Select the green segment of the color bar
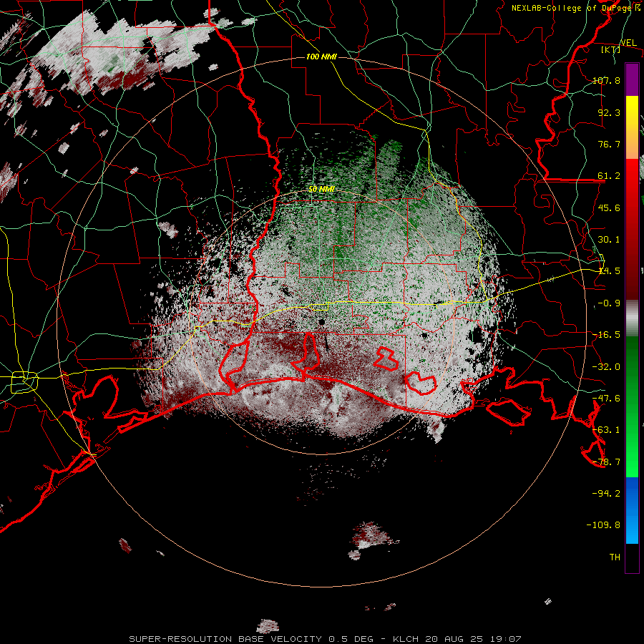644x644 pixels. click(632, 406)
